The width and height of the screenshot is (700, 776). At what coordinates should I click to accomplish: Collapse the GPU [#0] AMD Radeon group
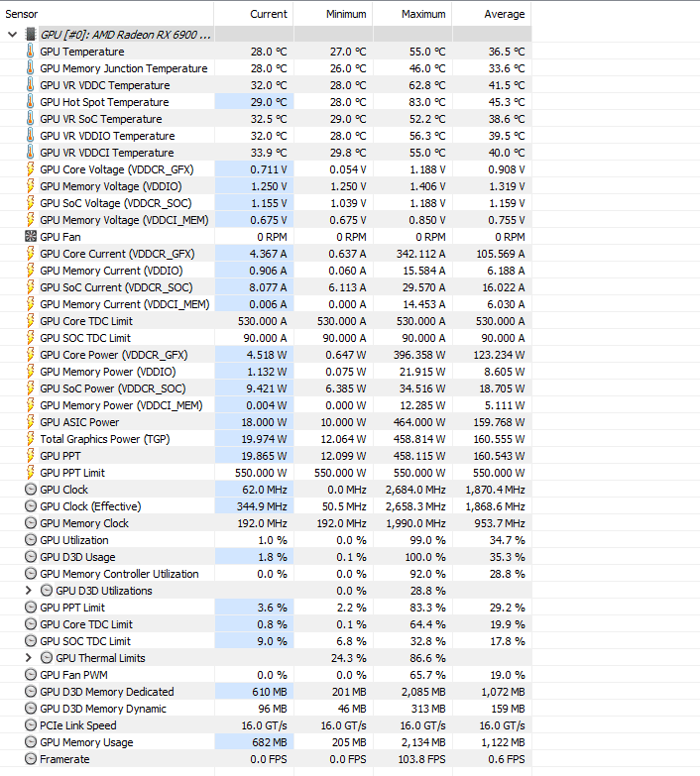pyautogui.click(x=12, y=35)
